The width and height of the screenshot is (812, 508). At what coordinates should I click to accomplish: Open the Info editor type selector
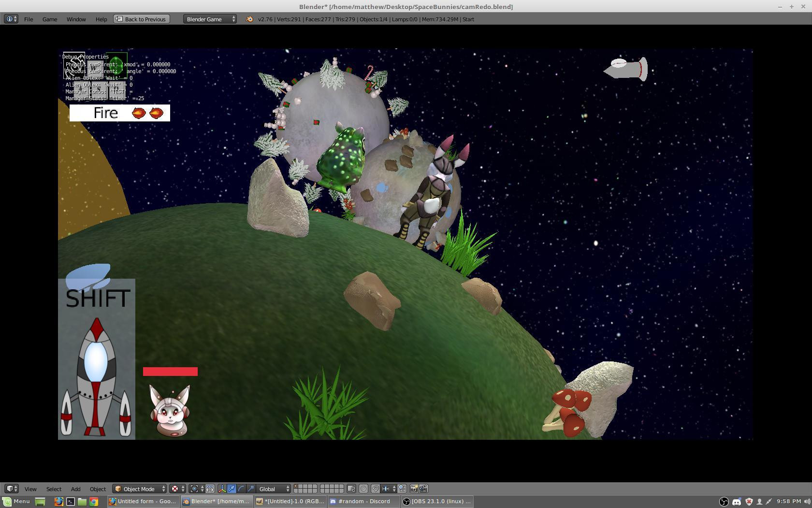coord(11,19)
